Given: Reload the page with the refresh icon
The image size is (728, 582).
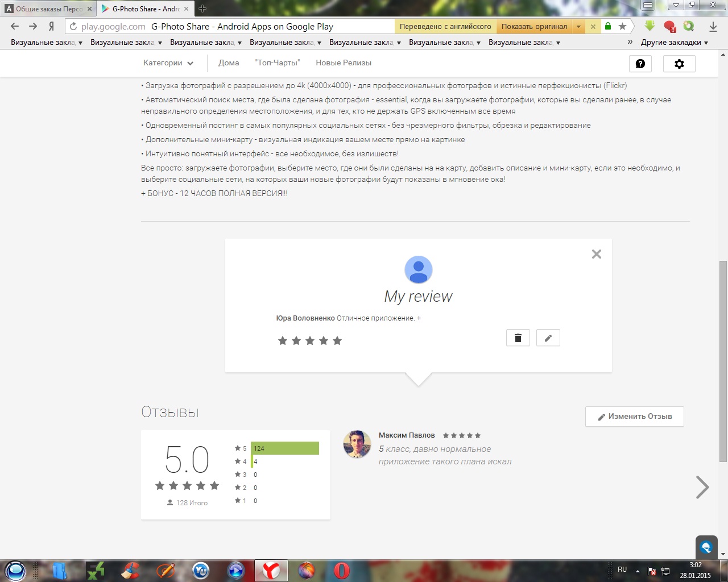Looking at the screenshot, I should click(x=73, y=27).
